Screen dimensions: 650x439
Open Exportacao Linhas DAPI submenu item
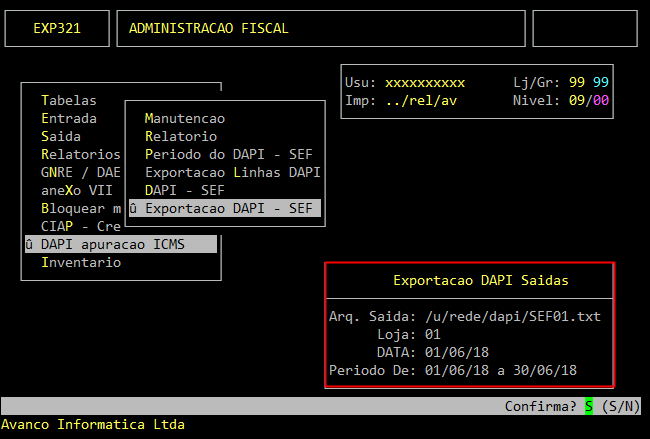(x=233, y=172)
